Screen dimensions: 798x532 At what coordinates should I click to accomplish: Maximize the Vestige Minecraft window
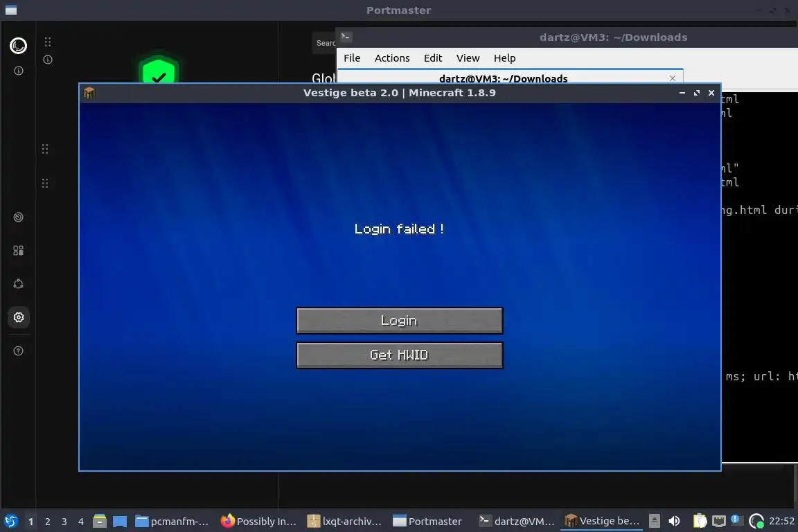697,93
